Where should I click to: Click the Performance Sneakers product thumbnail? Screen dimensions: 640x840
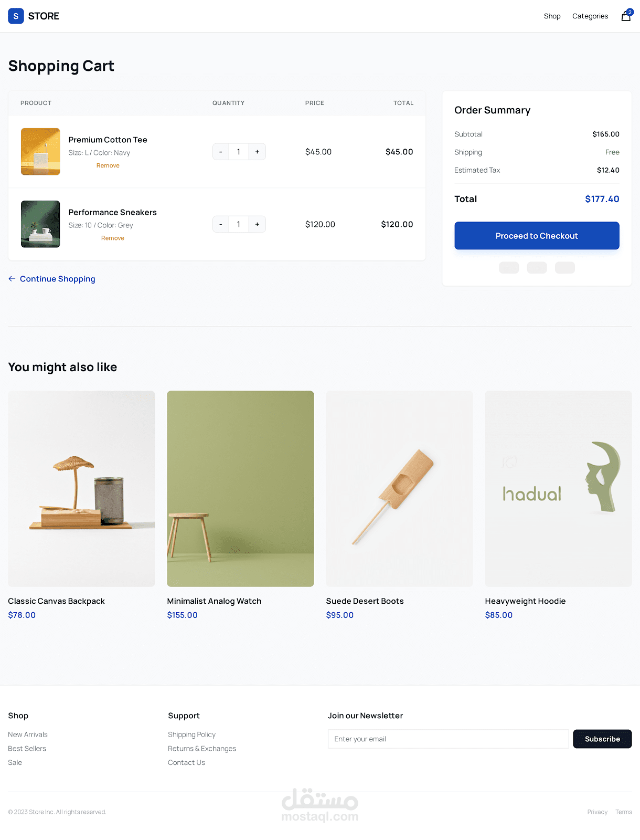coord(40,224)
